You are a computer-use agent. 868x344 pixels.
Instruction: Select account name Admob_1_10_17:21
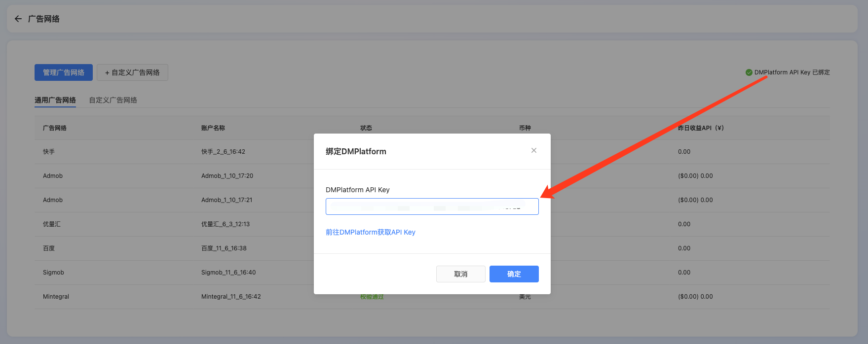(x=226, y=200)
